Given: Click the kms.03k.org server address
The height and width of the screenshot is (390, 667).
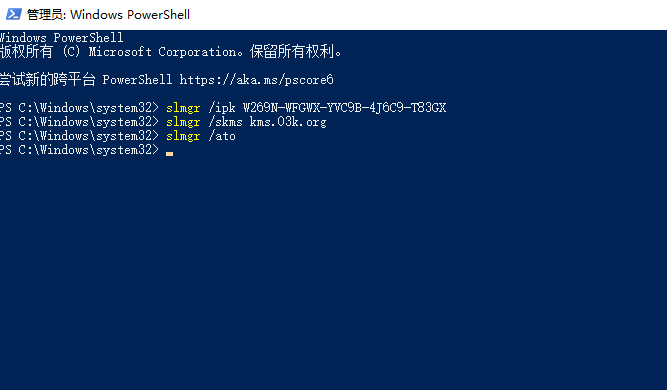Looking at the screenshot, I should point(288,122).
